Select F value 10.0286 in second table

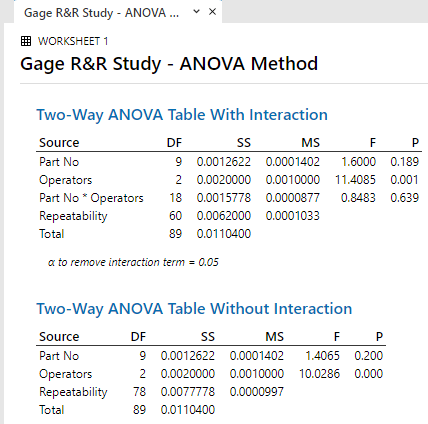319,374
